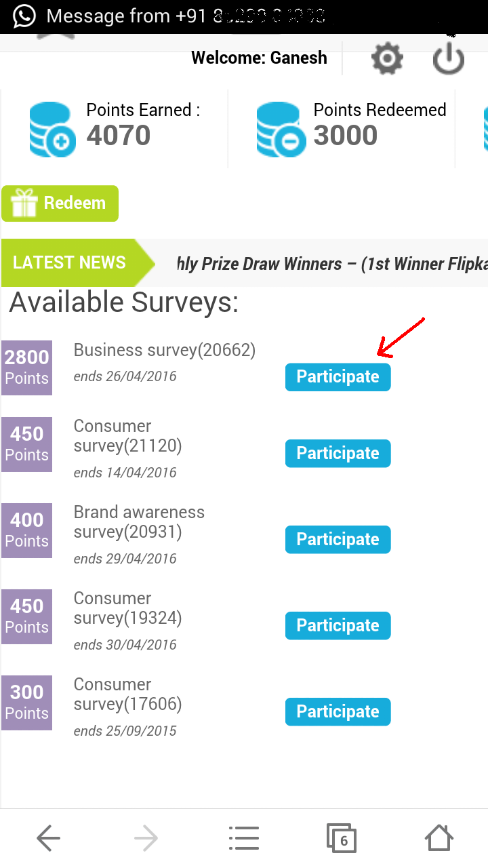Tap the Points Redeemed coin stack icon

(280, 129)
